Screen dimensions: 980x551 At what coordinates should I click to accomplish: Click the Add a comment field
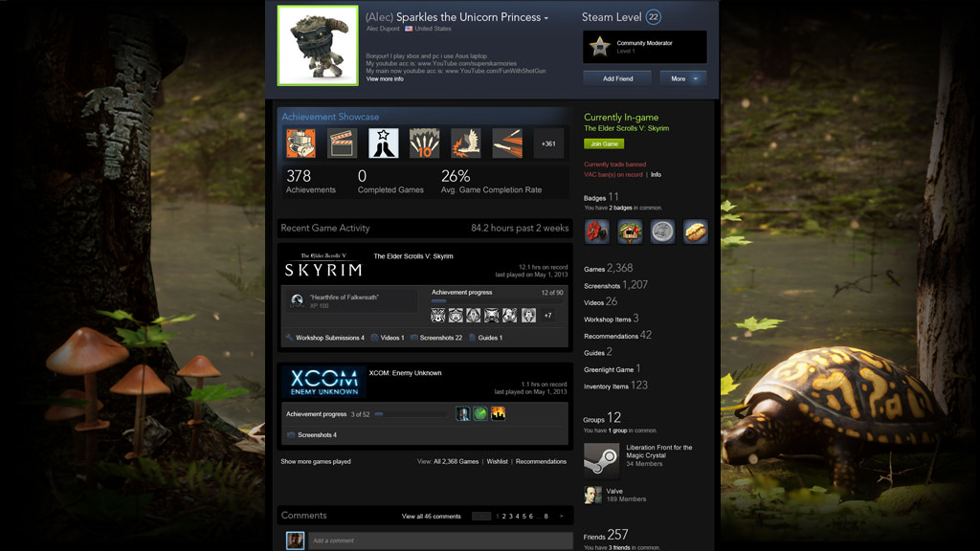coord(440,540)
